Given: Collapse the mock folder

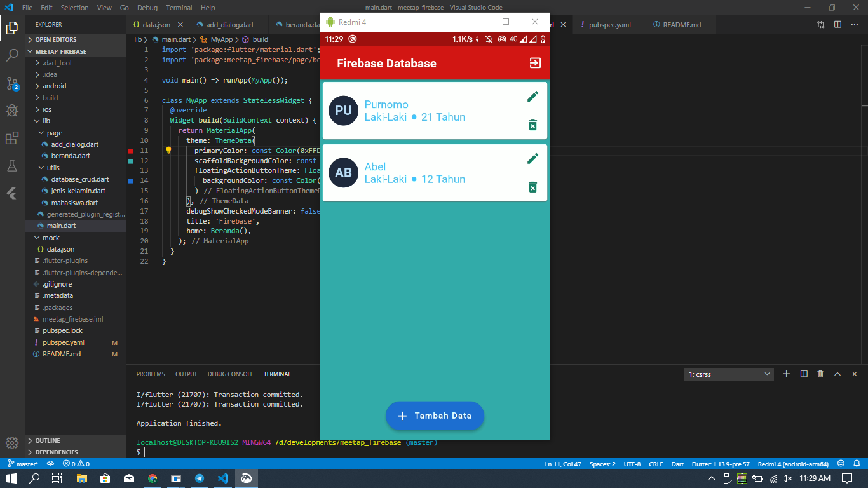Looking at the screenshot, I should click(75, 238).
